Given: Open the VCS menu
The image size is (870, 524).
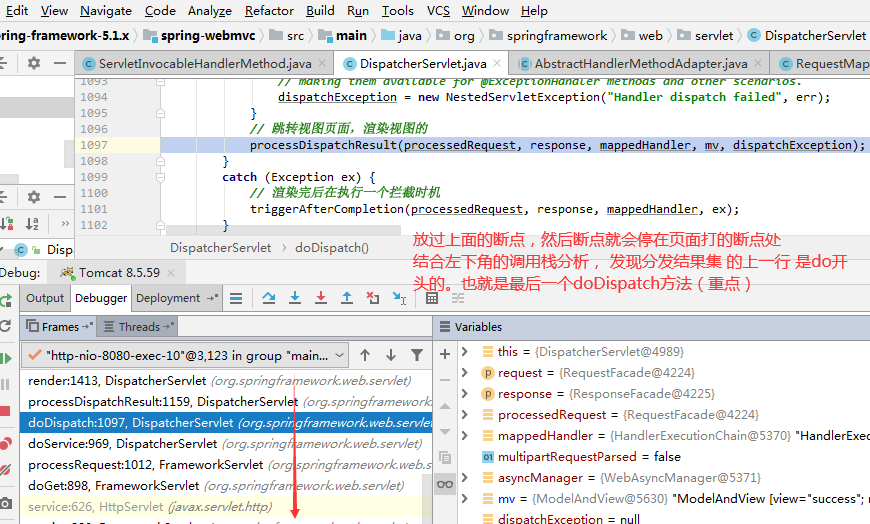Looking at the screenshot, I should [x=438, y=11].
